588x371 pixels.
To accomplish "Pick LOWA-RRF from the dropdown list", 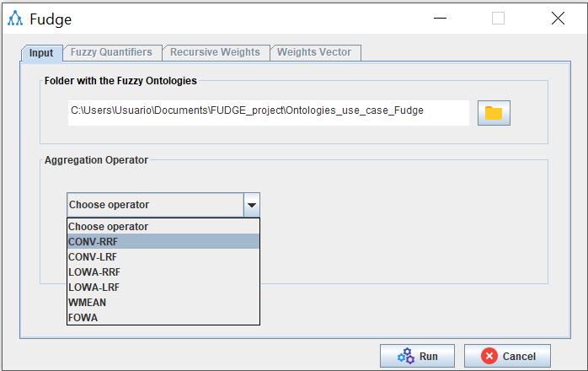I will [163, 272].
